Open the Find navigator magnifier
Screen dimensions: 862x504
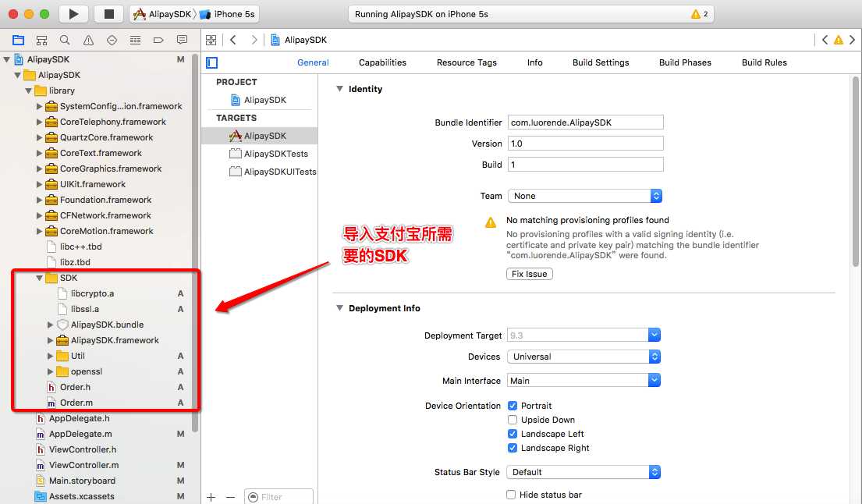65,40
